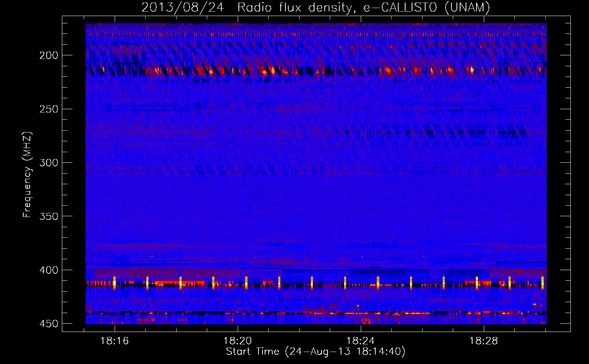Click the 450 frequency tick label
This screenshot has height=364, width=589.
point(49,324)
